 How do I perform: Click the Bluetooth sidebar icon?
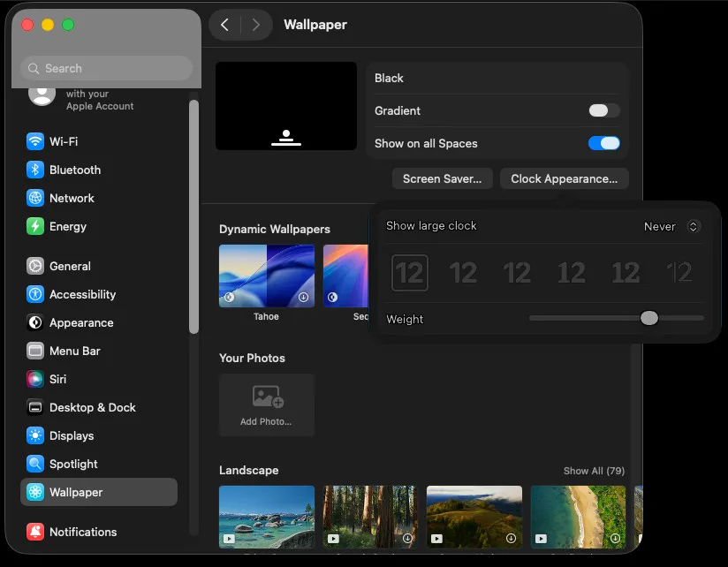tap(35, 170)
